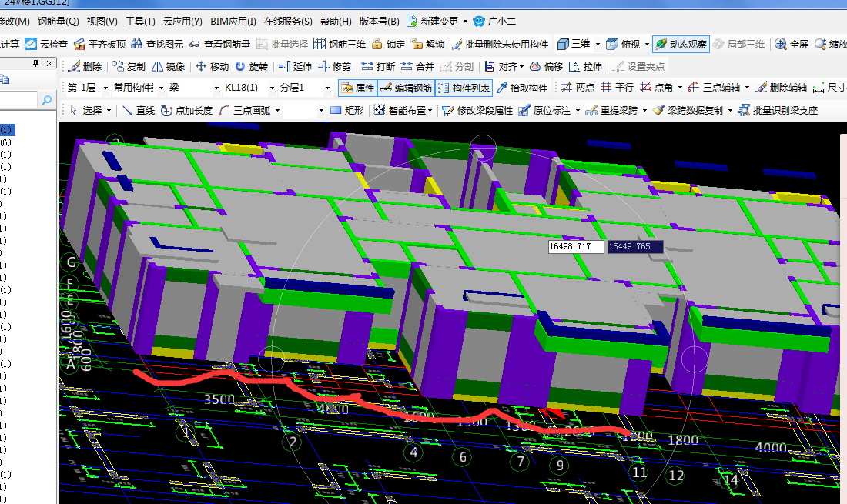The width and height of the screenshot is (847, 504).
Task: Click the 解锁 unlock icon
Action: [417, 44]
